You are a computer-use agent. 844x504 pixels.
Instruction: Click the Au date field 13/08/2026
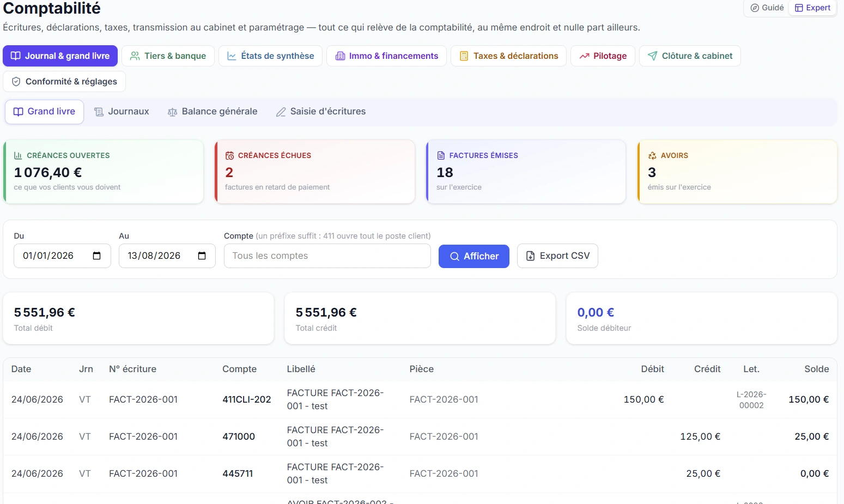tap(167, 256)
